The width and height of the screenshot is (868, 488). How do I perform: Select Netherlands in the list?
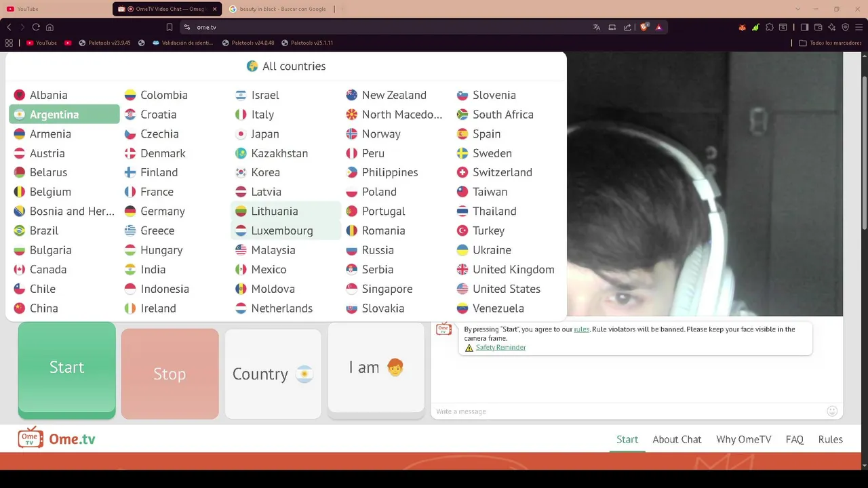click(x=285, y=308)
